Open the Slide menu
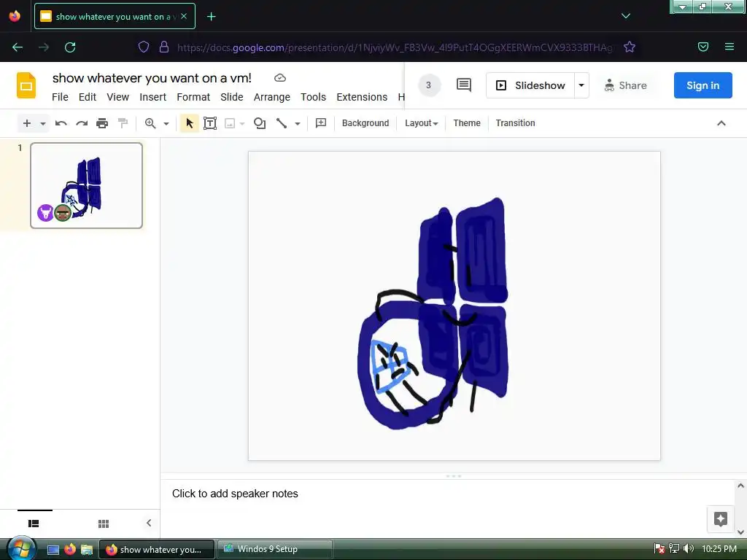This screenshot has width=747, height=560. tap(231, 97)
